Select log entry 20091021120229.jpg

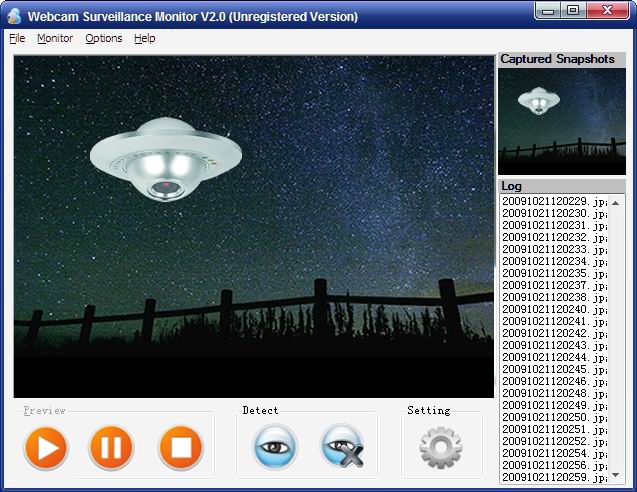(553, 202)
